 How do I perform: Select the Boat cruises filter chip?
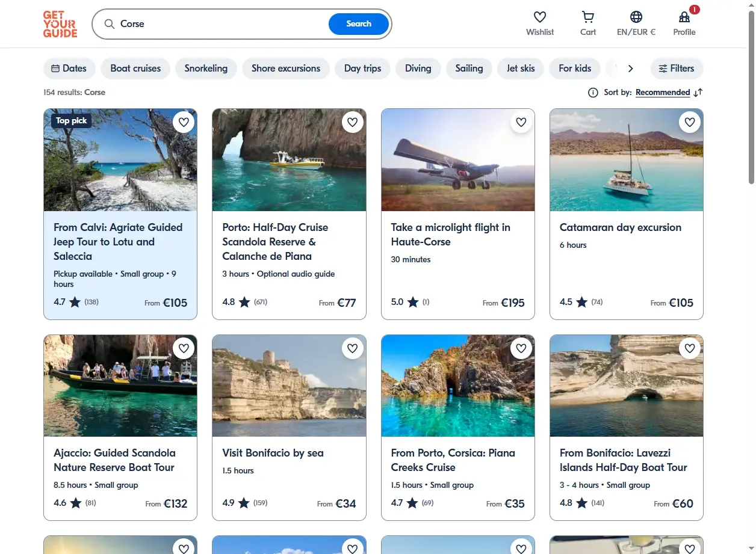(135, 69)
